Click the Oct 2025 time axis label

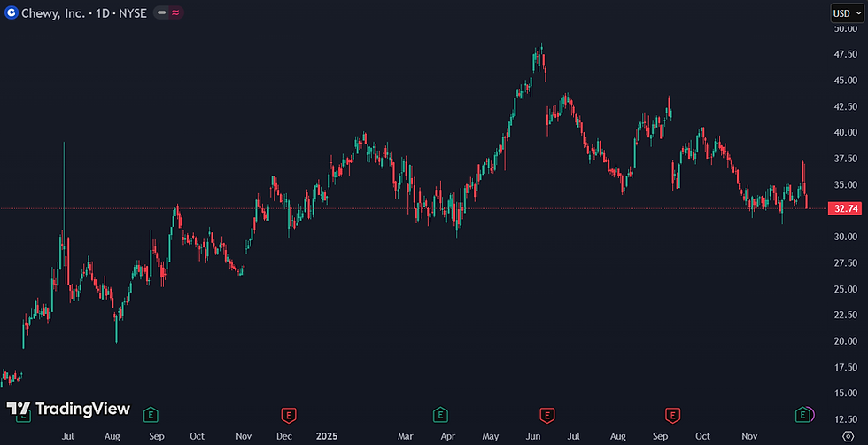[x=703, y=436]
